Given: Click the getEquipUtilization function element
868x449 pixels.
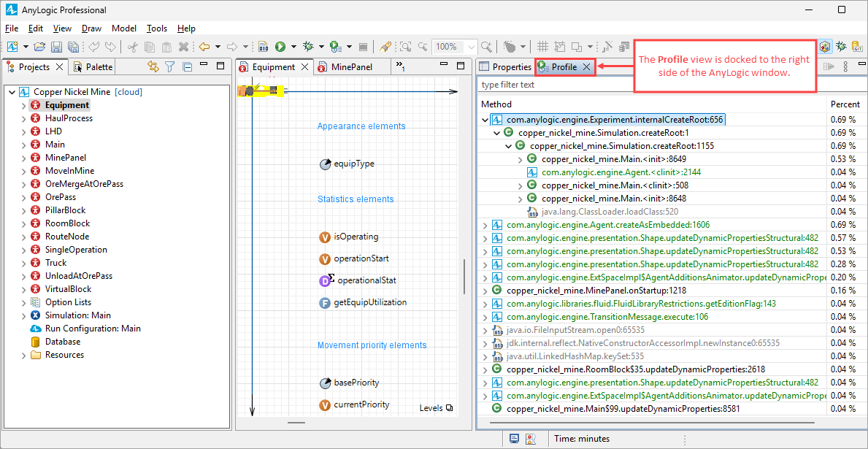Looking at the screenshot, I should tap(363, 302).
